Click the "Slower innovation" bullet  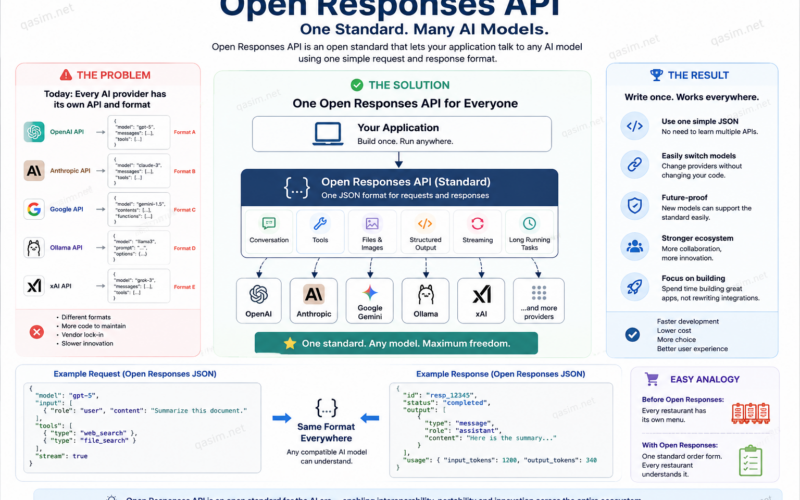[x=87, y=343]
